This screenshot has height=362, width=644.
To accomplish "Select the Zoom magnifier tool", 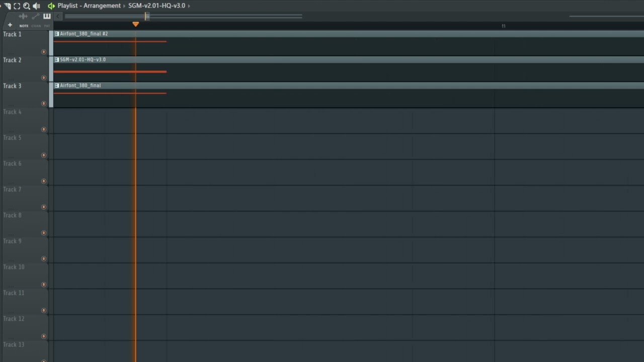I will [27, 6].
